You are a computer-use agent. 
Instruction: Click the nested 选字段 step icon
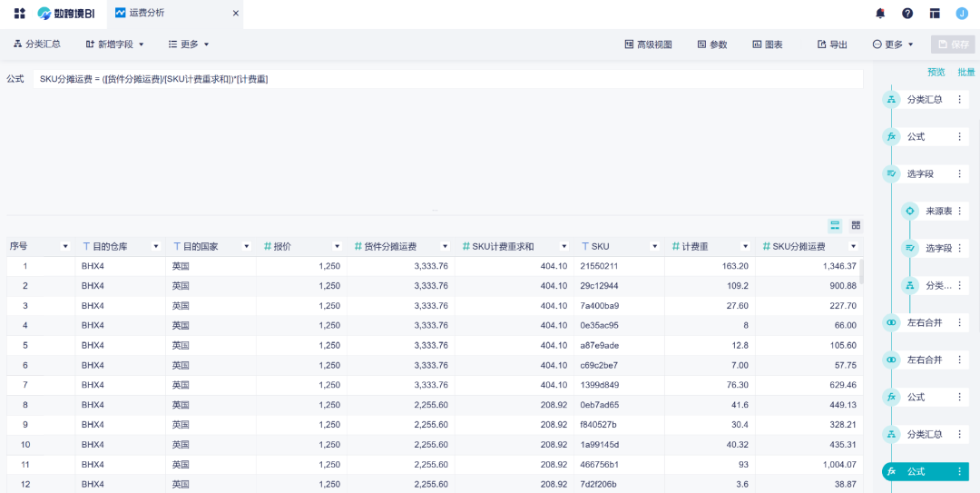[910, 249]
